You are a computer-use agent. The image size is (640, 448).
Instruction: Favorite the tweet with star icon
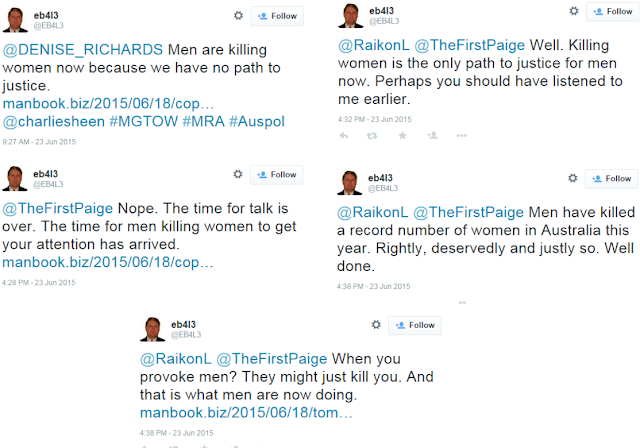coord(402,135)
